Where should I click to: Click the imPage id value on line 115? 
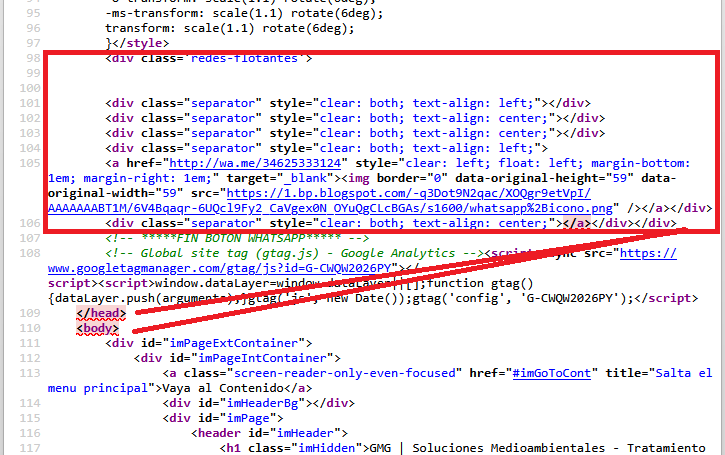252,418
